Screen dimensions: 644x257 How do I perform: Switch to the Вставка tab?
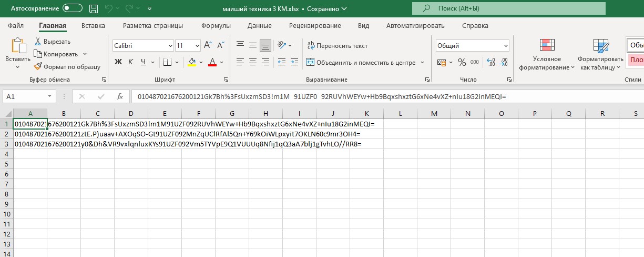coord(93,25)
